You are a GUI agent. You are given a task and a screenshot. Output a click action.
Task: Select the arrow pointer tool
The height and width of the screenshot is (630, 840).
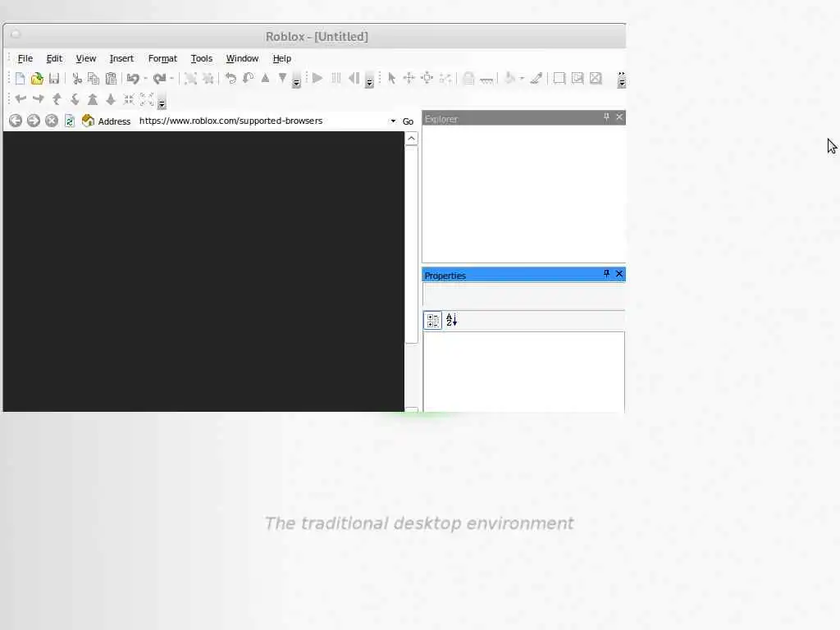[x=391, y=78]
